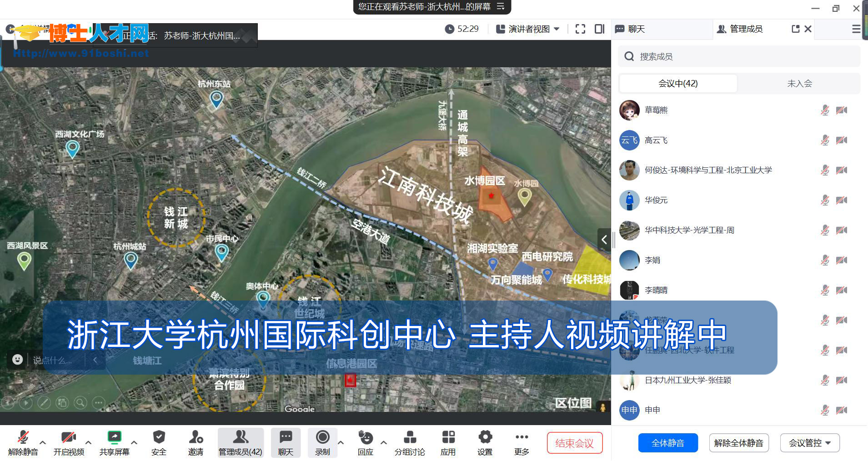Close the 管理成员 panel
868x461 pixels.
808,29
